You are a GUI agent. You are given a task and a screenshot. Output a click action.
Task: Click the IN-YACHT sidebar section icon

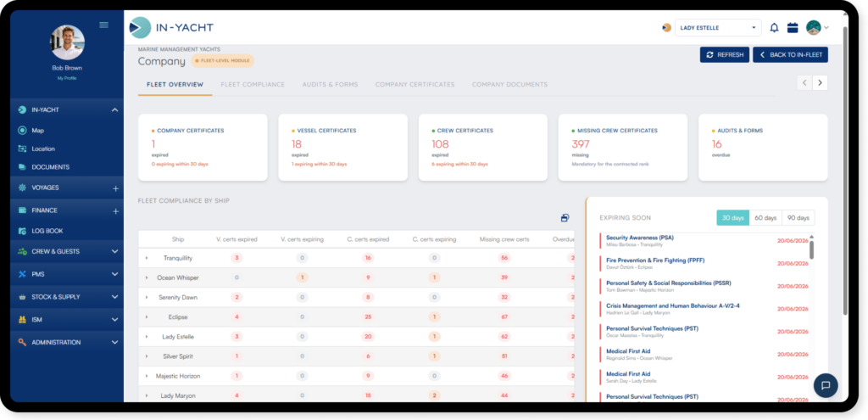(22, 109)
